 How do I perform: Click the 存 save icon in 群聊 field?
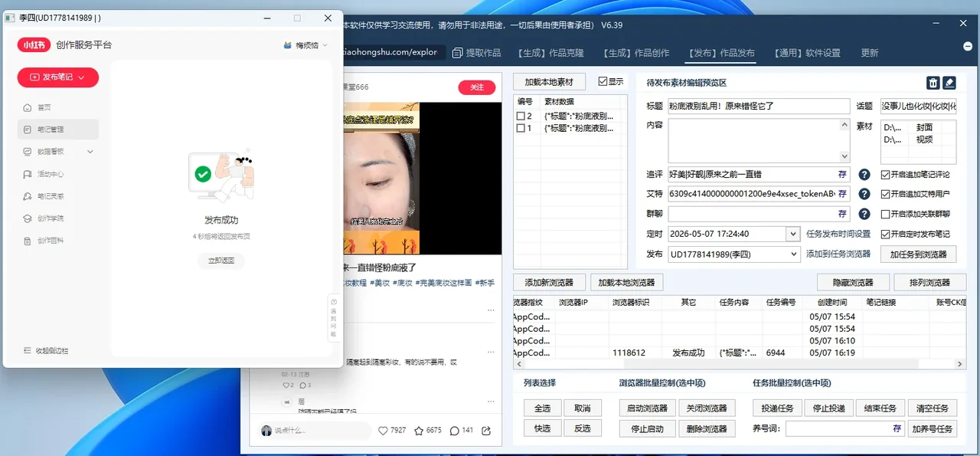click(x=842, y=214)
